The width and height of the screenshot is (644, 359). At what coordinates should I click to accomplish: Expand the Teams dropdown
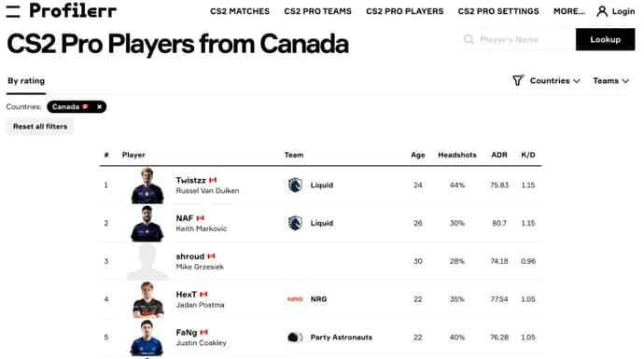610,81
